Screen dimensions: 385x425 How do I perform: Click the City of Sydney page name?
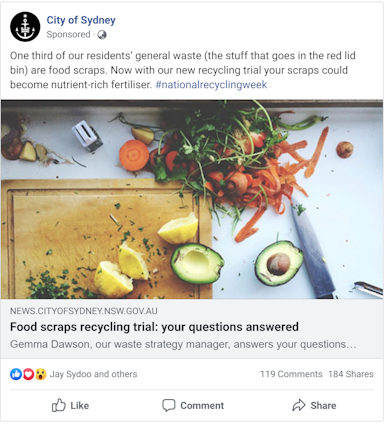point(81,20)
